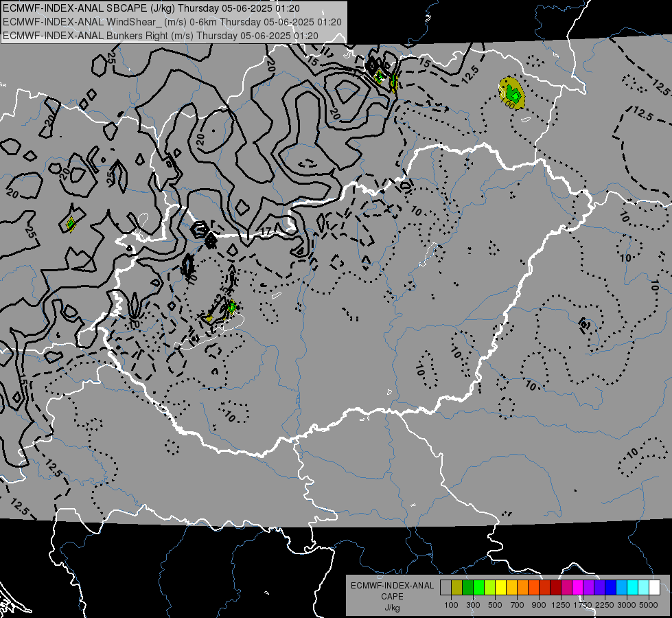Image resolution: width=672 pixels, height=618 pixels.
Task: Click the legend label CAPE
Action: click(x=392, y=597)
